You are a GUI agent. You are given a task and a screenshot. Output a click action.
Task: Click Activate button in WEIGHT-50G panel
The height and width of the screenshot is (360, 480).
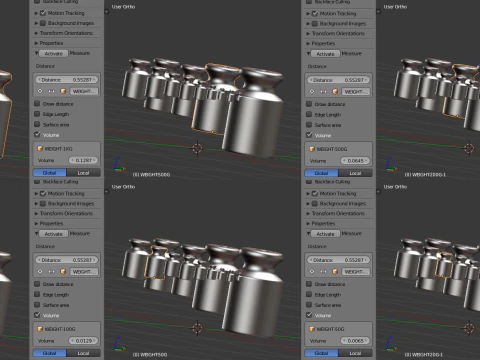[x=326, y=234]
